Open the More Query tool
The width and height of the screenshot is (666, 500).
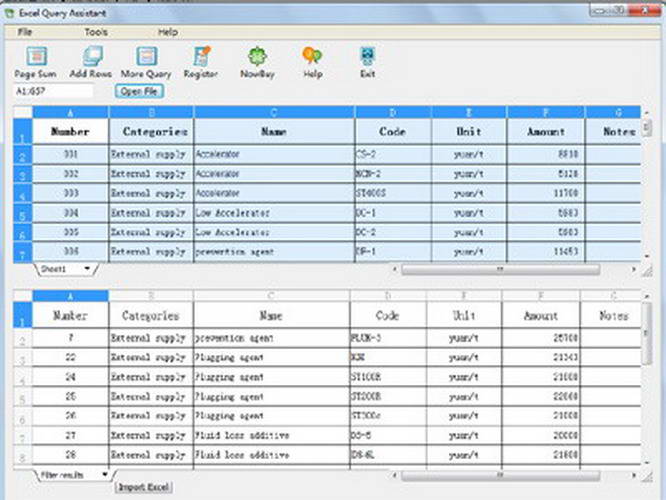[x=146, y=57]
